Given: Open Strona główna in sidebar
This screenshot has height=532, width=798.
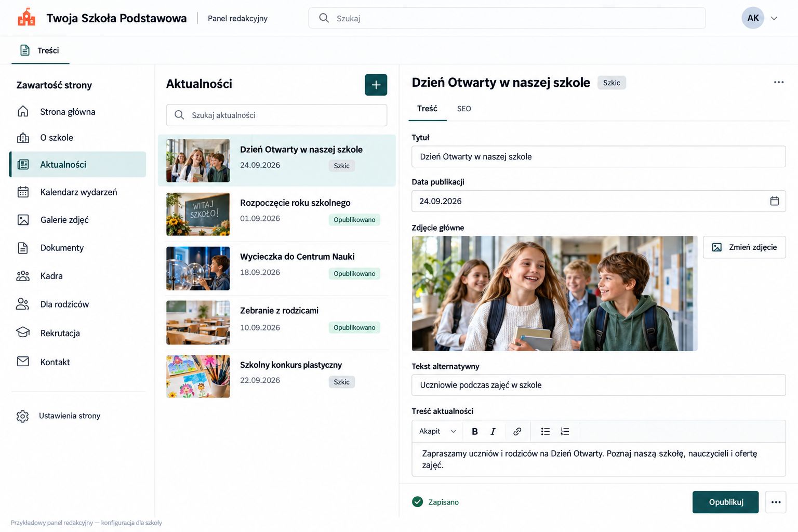Looking at the screenshot, I should (x=78, y=112).
